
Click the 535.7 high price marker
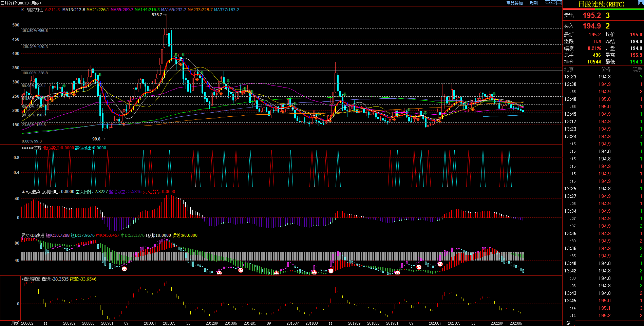[157, 15]
